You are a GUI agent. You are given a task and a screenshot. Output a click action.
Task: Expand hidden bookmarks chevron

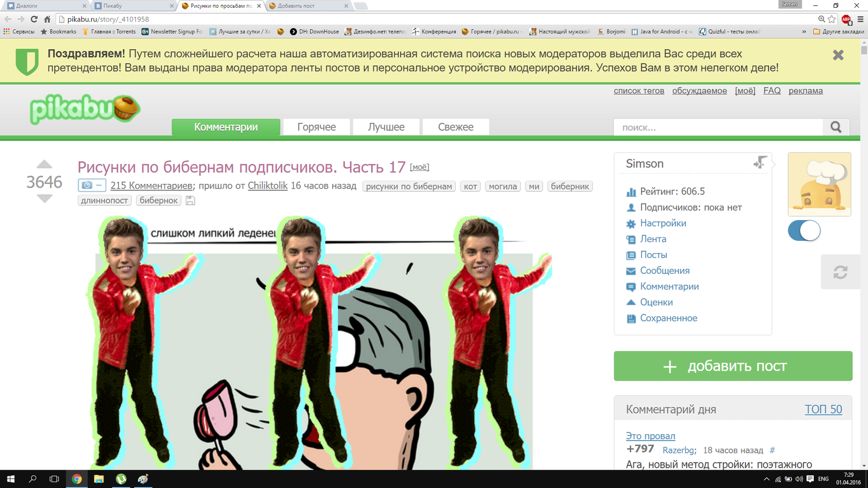tap(804, 31)
